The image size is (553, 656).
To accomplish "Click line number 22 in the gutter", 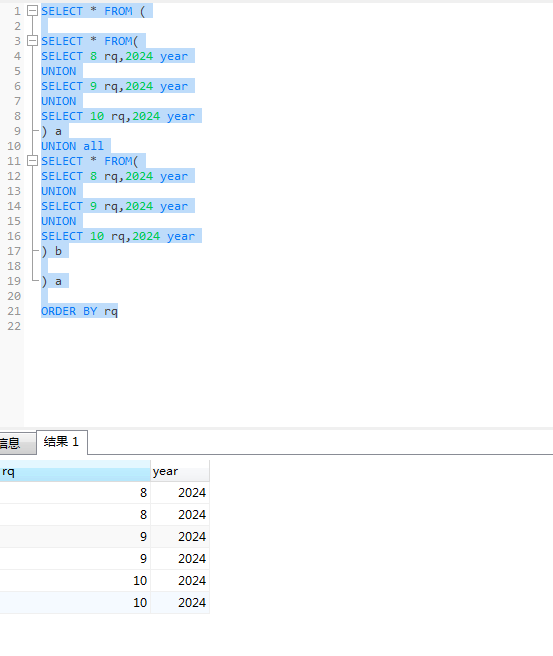I will tap(14, 326).
